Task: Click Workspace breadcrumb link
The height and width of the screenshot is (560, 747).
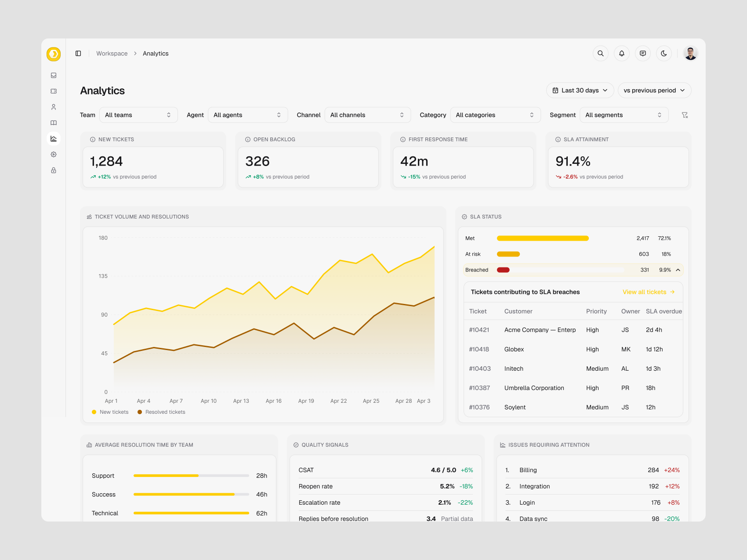Action: tap(112, 54)
